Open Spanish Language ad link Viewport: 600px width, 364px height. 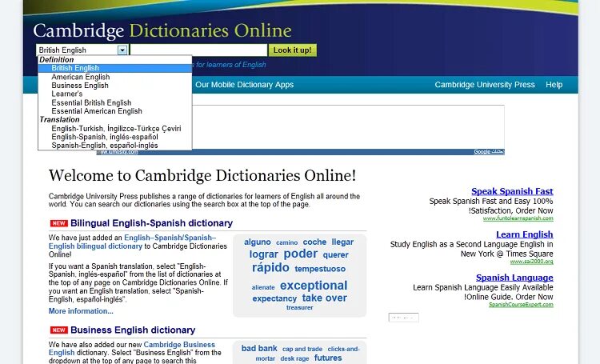click(514, 278)
